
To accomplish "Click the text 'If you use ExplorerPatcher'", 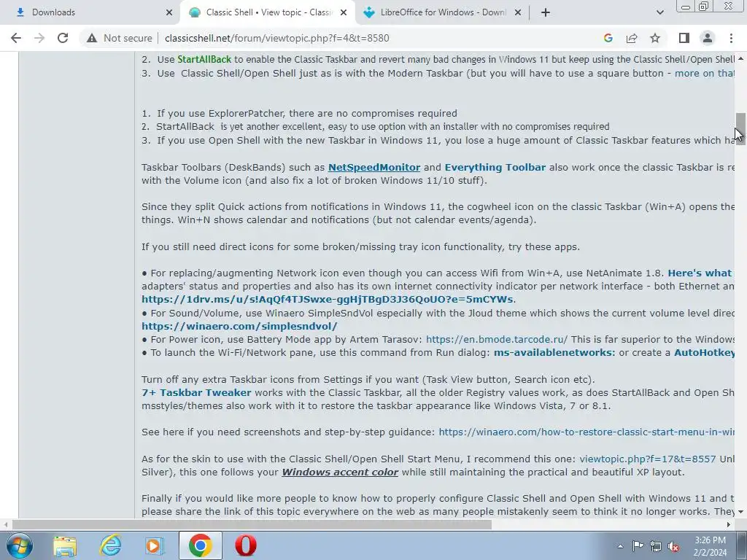I will 221,113.
